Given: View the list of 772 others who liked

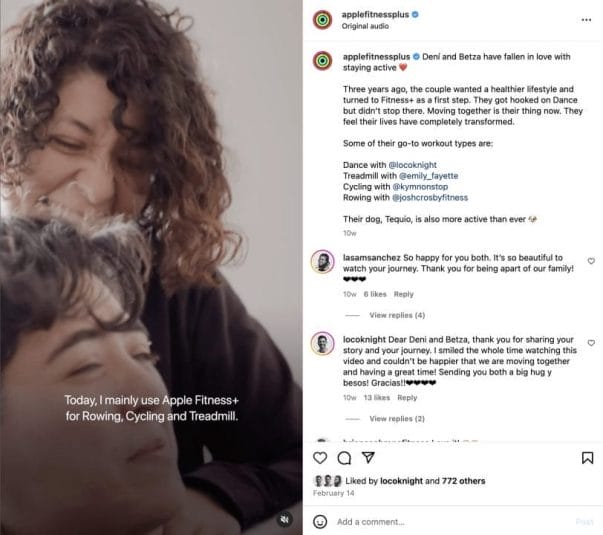Looking at the screenshot, I should (464, 481).
